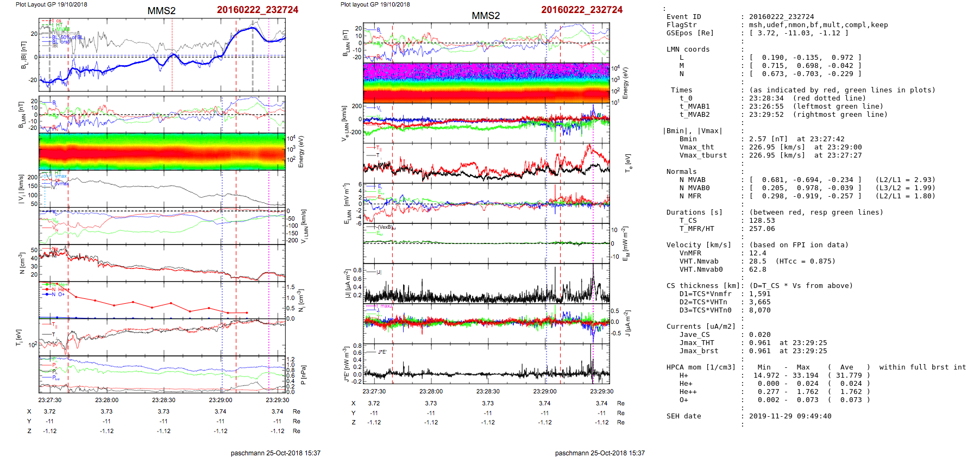
Task: Select the 'LMN coords' heading
Action: click(688, 49)
